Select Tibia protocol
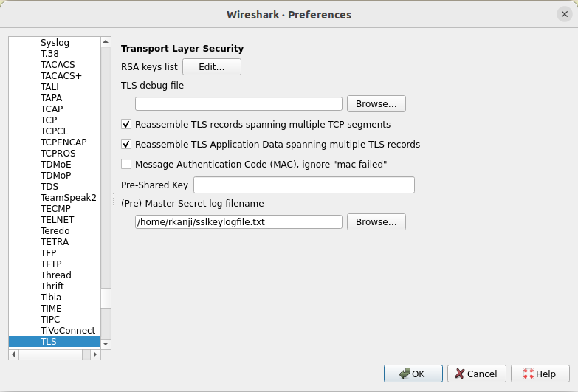 pyautogui.click(x=55, y=297)
